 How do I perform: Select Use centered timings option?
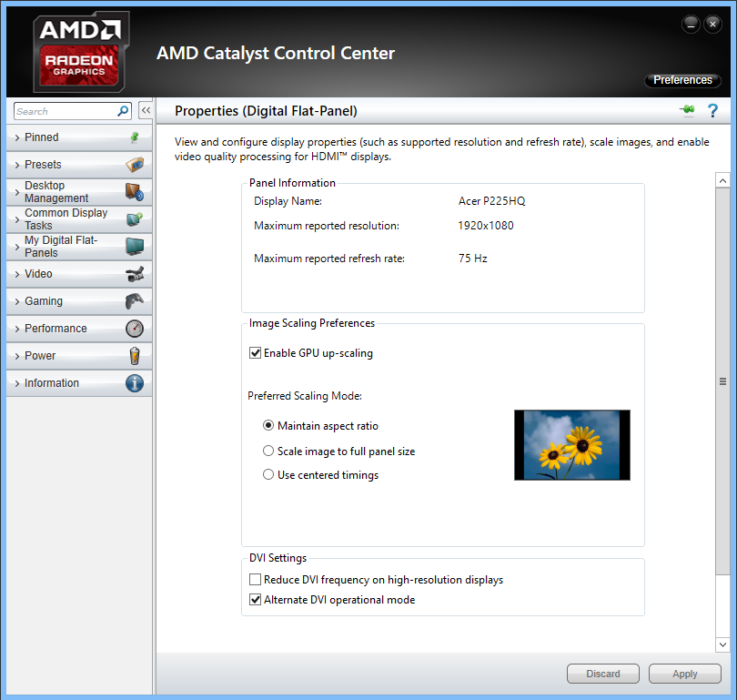click(268, 475)
